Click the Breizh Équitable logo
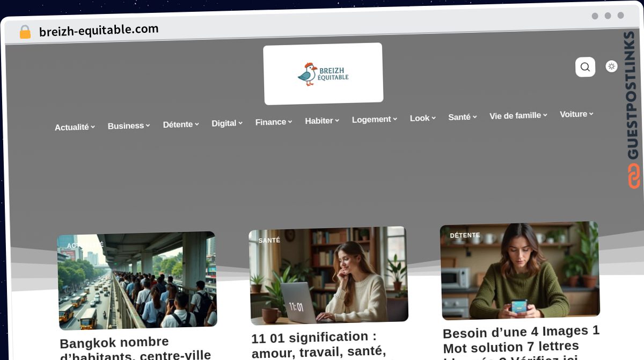The width and height of the screenshot is (644, 360). [x=323, y=74]
